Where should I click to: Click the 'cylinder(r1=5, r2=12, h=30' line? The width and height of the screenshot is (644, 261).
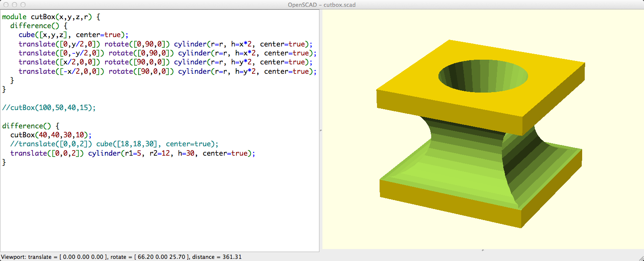[x=133, y=153]
